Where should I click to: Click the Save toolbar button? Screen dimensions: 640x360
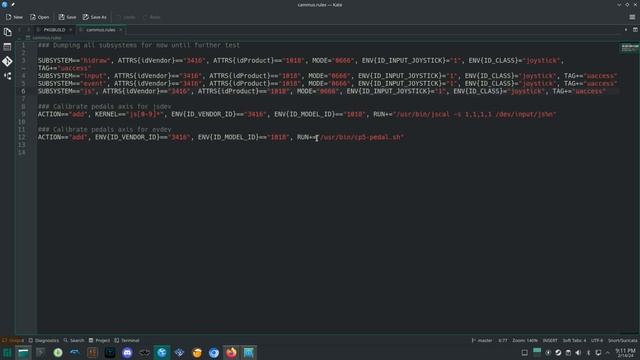[67, 17]
